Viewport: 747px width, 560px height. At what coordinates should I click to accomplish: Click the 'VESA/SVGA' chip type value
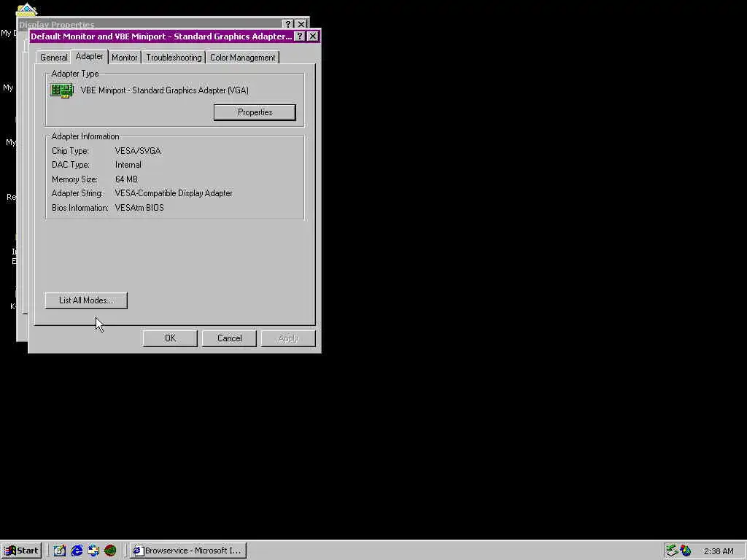coord(138,150)
